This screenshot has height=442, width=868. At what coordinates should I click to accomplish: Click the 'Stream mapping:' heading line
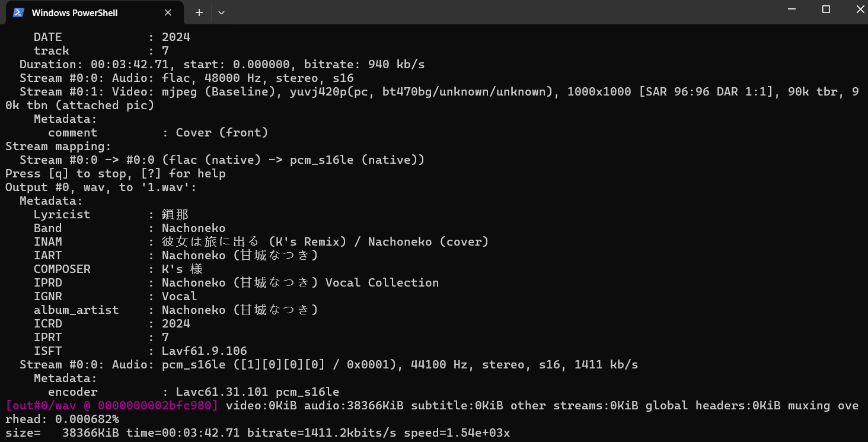(x=58, y=147)
